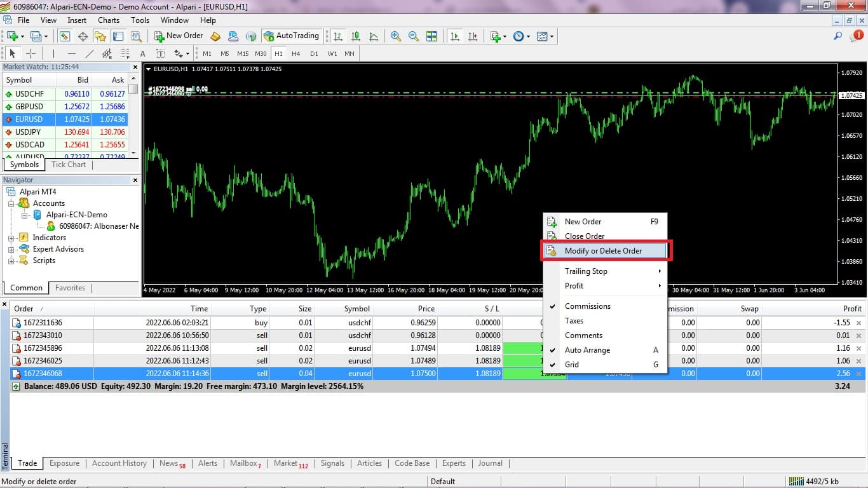868x488 pixels.
Task: Click the New Order toolbar button
Action: point(179,36)
